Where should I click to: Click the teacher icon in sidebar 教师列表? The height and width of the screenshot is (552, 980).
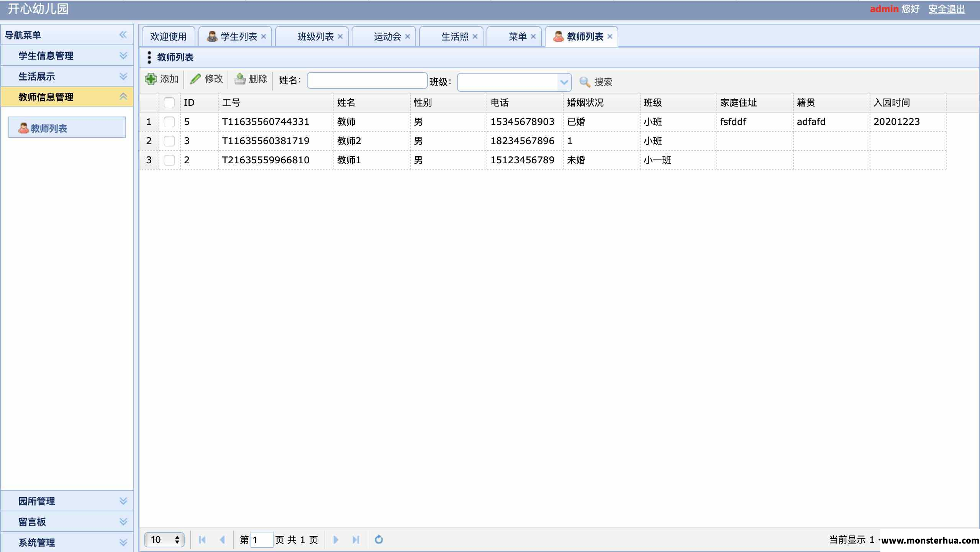coord(23,128)
